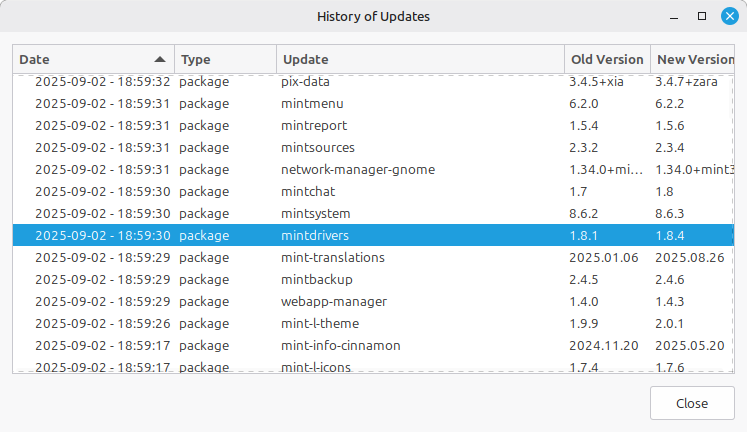The image size is (747, 432).
Task: Click the date 18:59:32 in pix-data row
Action: pyautogui.click(x=102, y=81)
